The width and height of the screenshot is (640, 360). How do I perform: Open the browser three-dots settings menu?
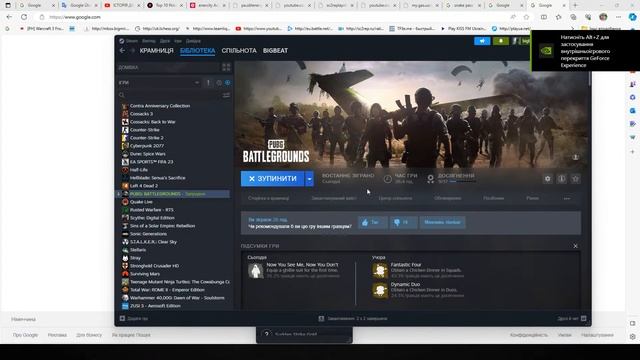(x=618, y=17)
